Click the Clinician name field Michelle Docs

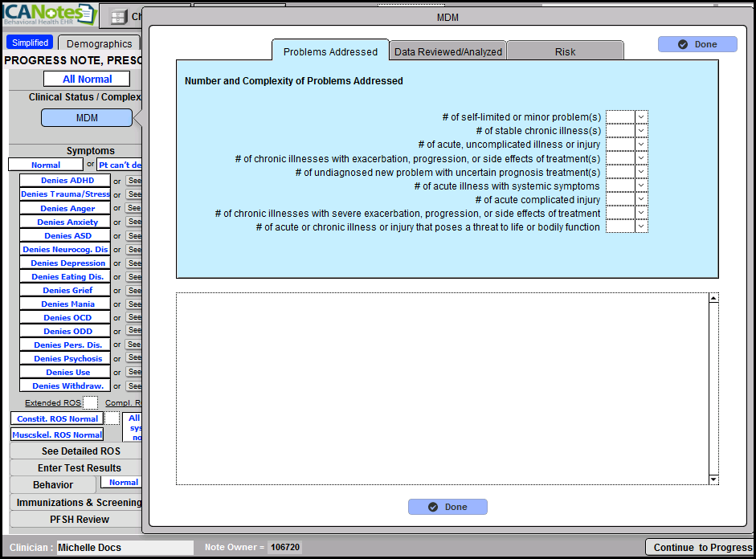tap(125, 548)
